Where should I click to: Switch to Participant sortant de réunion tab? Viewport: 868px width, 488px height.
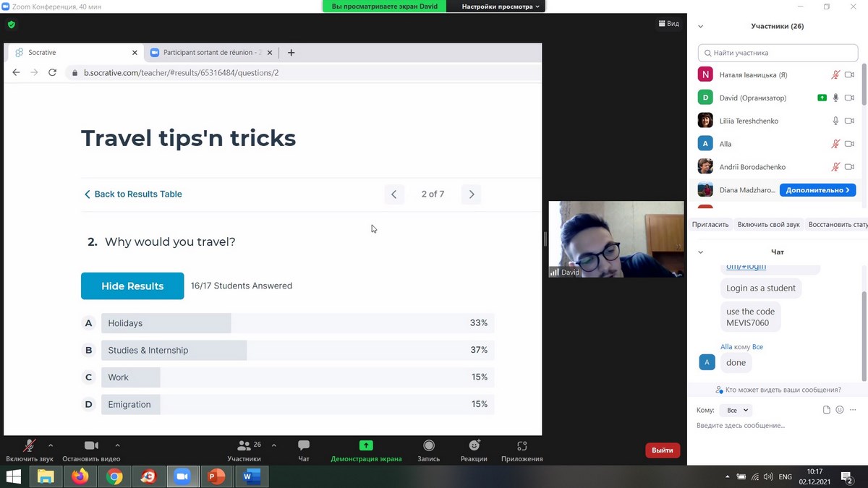(205, 53)
